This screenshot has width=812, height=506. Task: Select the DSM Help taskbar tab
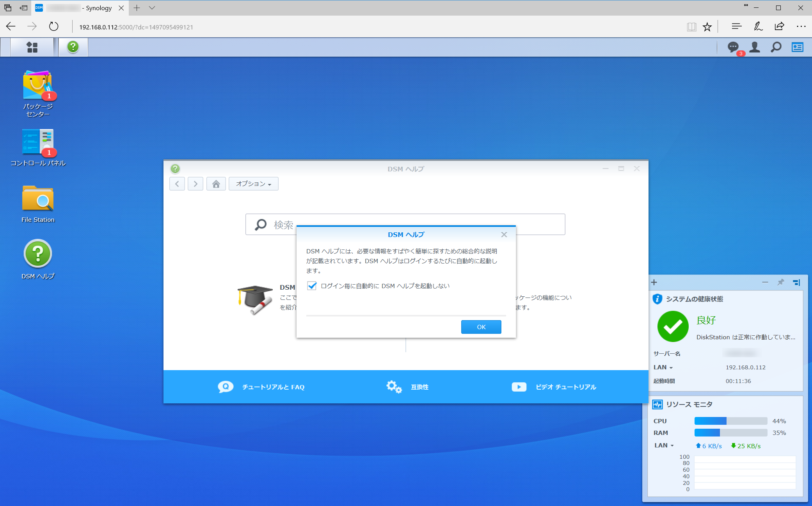73,47
